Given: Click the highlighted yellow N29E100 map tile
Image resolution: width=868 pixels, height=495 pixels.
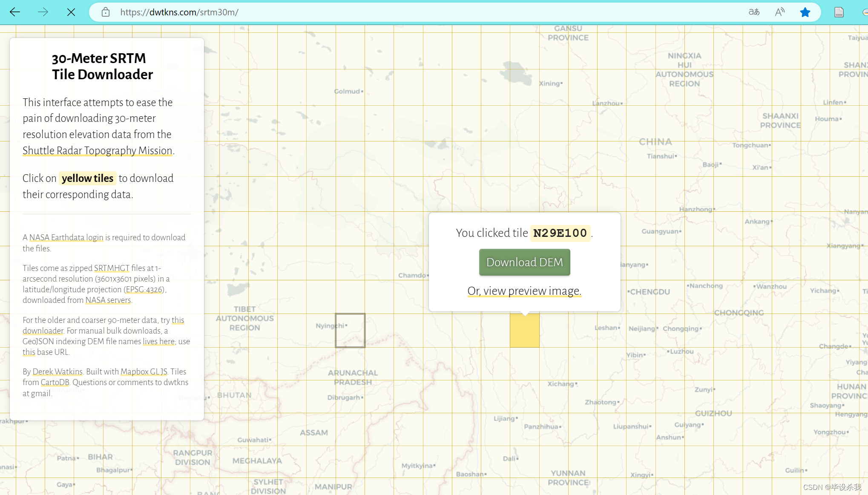Looking at the screenshot, I should [x=524, y=332].
